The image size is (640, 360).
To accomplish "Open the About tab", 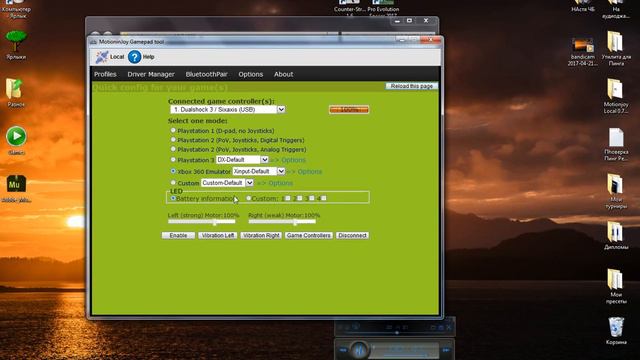I will pyautogui.click(x=284, y=74).
